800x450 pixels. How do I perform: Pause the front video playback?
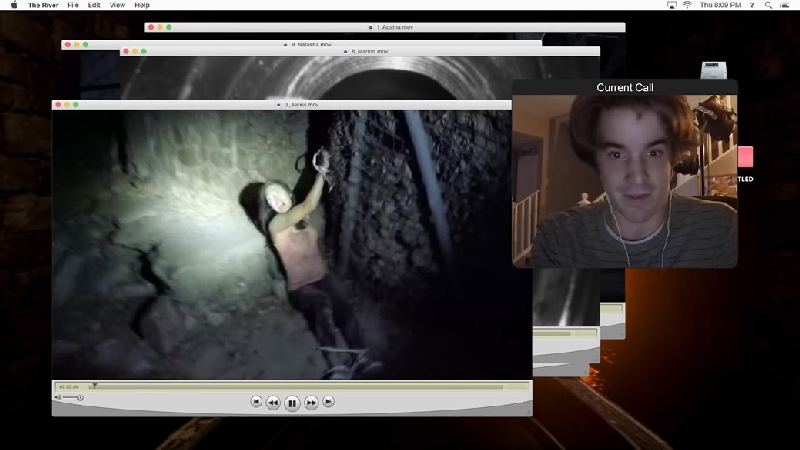292,403
